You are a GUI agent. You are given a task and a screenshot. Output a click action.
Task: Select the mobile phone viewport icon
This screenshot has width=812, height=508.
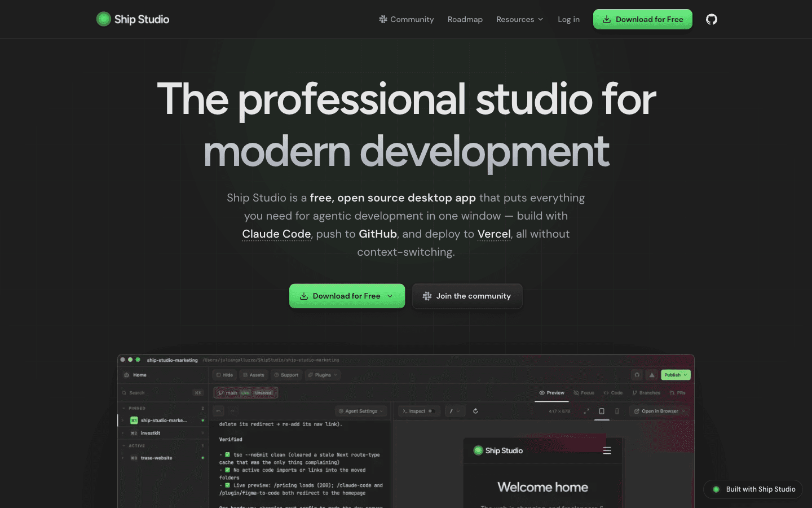(x=617, y=411)
